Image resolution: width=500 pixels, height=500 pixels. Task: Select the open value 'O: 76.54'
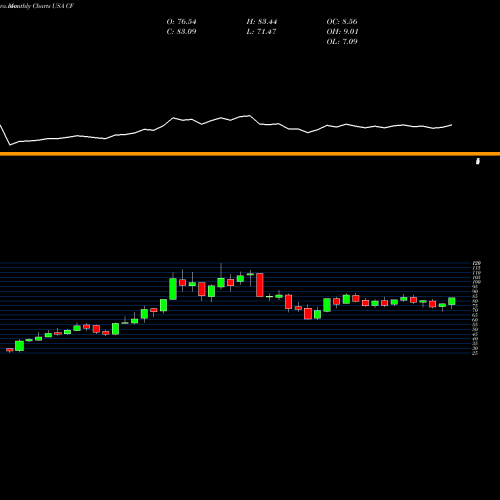pyautogui.click(x=181, y=22)
